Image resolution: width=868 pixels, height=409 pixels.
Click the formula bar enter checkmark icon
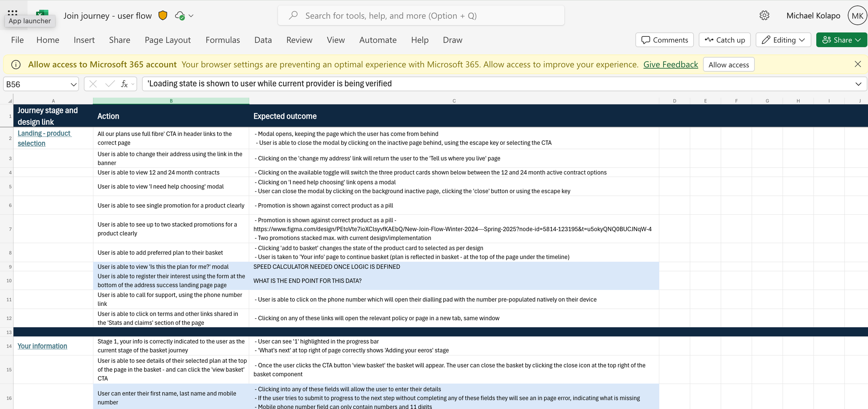coord(110,84)
